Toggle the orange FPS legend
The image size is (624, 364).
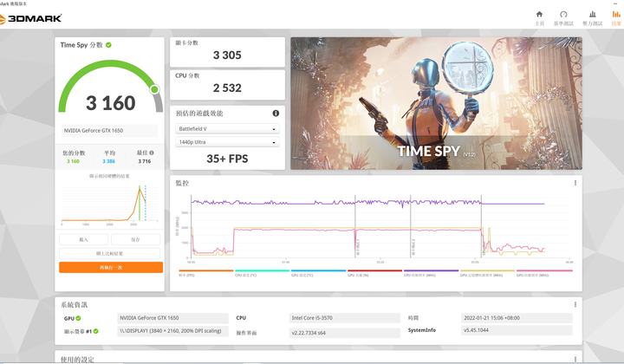coord(205,272)
